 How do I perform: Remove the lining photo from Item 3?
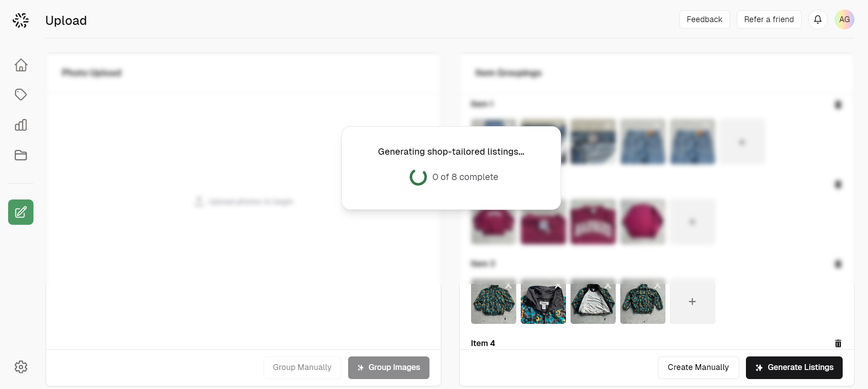[608, 286]
